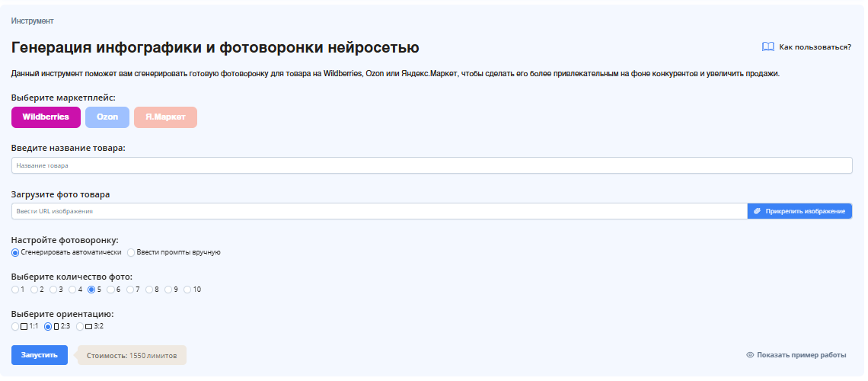The width and height of the screenshot is (868, 381).
Task: Select 'Сгенерировать автоматически' option
Action: tap(15, 252)
